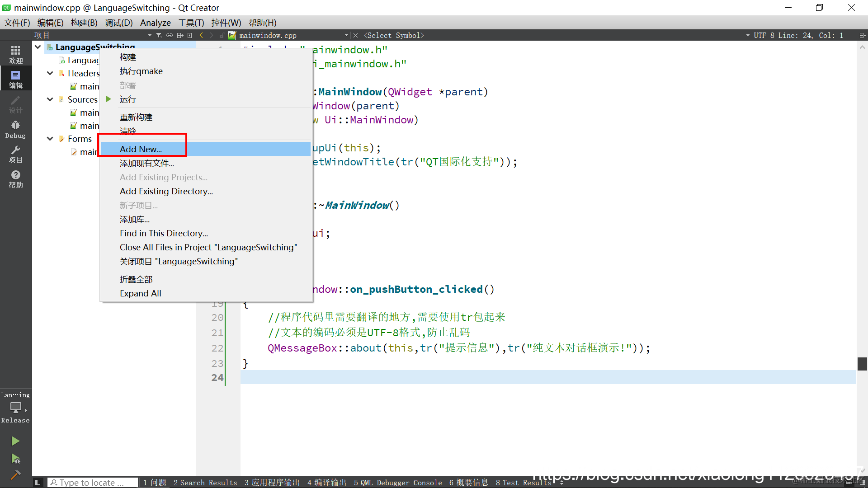868x488 pixels.
Task: Click the Start Debugging run icon
Action: coord(15,459)
